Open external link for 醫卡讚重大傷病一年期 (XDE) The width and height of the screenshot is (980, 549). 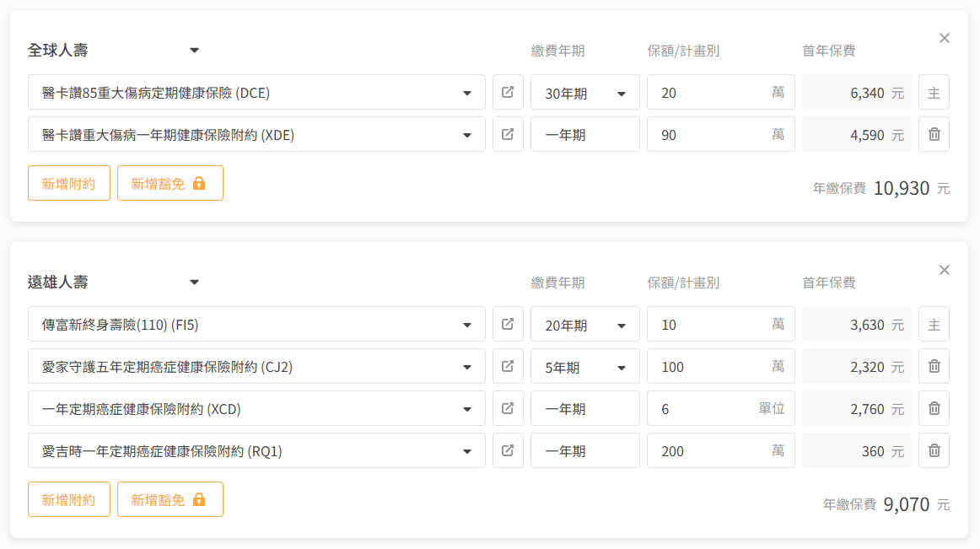tap(508, 134)
